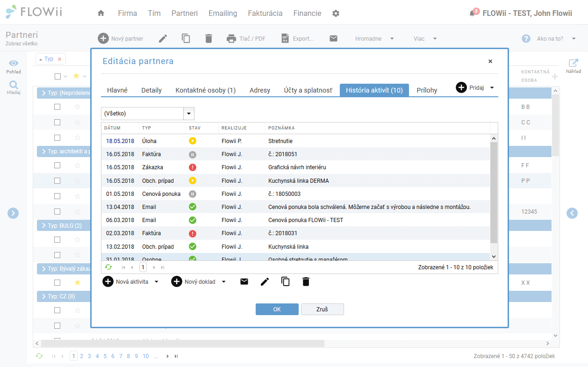The height and width of the screenshot is (367, 588).
Task: Open the Náhľad preview icon
Action: point(574,65)
